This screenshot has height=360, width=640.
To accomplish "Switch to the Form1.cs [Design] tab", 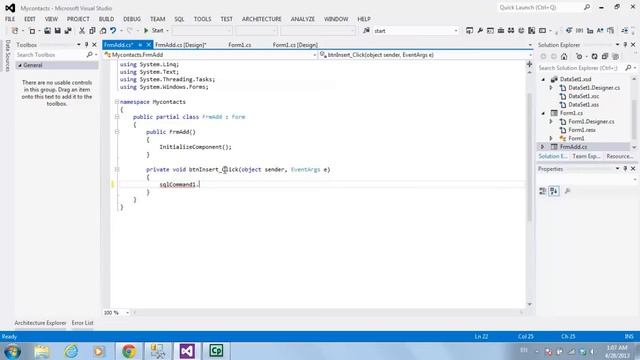I will point(295,45).
